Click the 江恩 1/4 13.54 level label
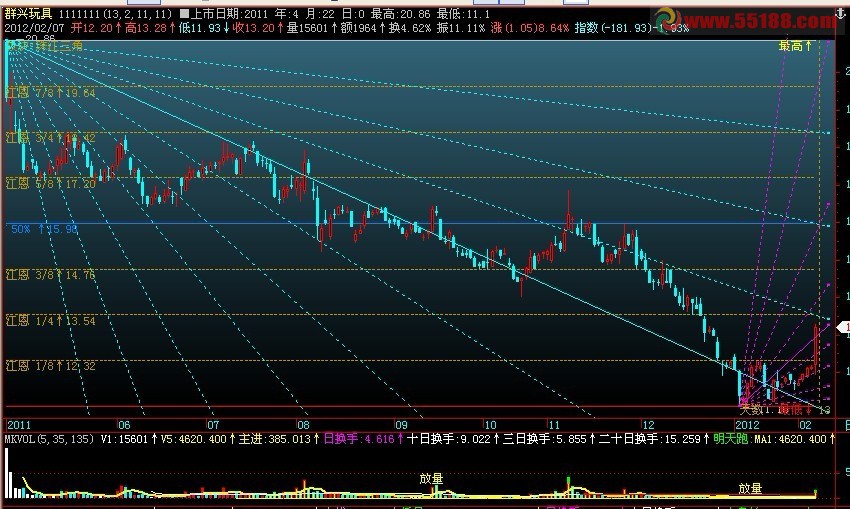850x509 pixels. pyautogui.click(x=51, y=321)
